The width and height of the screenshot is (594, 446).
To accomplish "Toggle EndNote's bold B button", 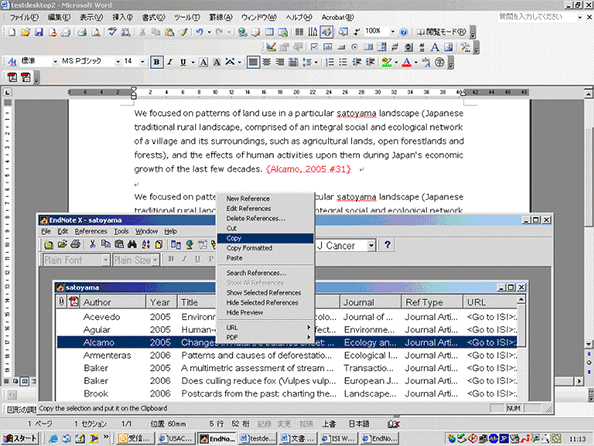I will point(171,259).
